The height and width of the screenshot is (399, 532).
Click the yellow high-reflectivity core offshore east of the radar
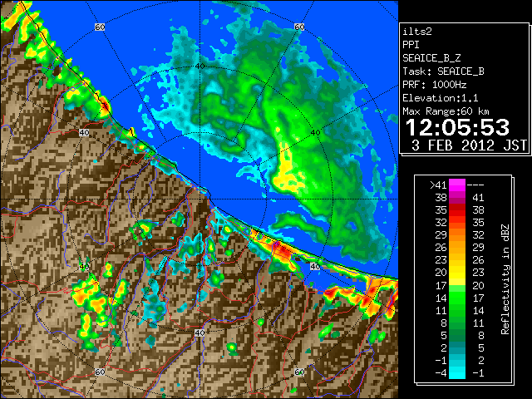(x=288, y=170)
